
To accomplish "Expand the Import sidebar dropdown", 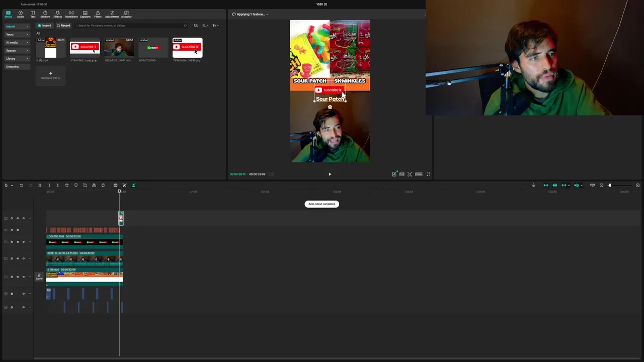I will click(x=27, y=26).
